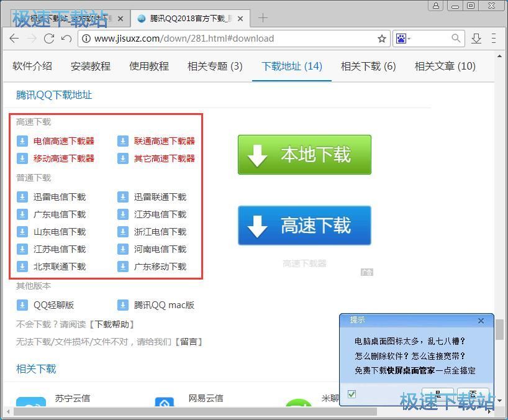Click download icon beside 腾讯QQ mac版
The image size is (508, 420).
[123, 305]
